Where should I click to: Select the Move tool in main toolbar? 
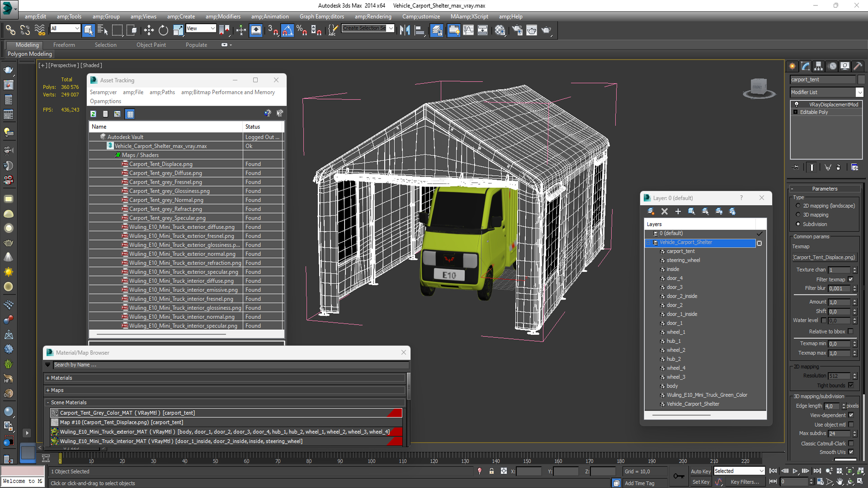pyautogui.click(x=149, y=30)
